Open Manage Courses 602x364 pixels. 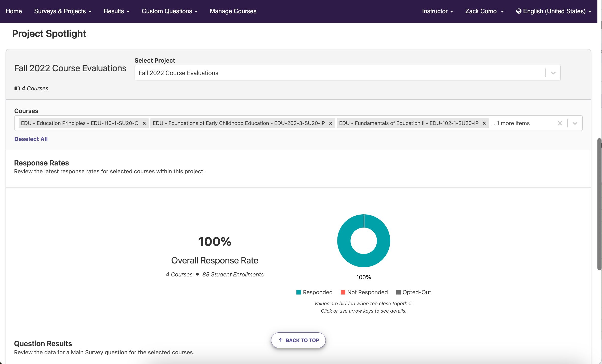tap(233, 11)
